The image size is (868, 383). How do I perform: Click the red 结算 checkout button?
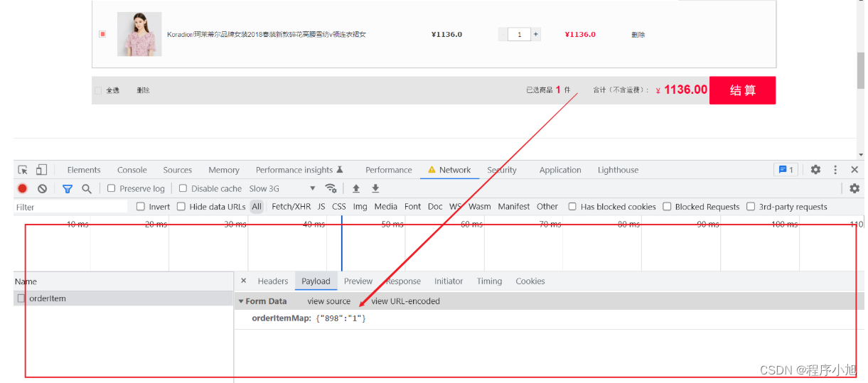coord(743,90)
